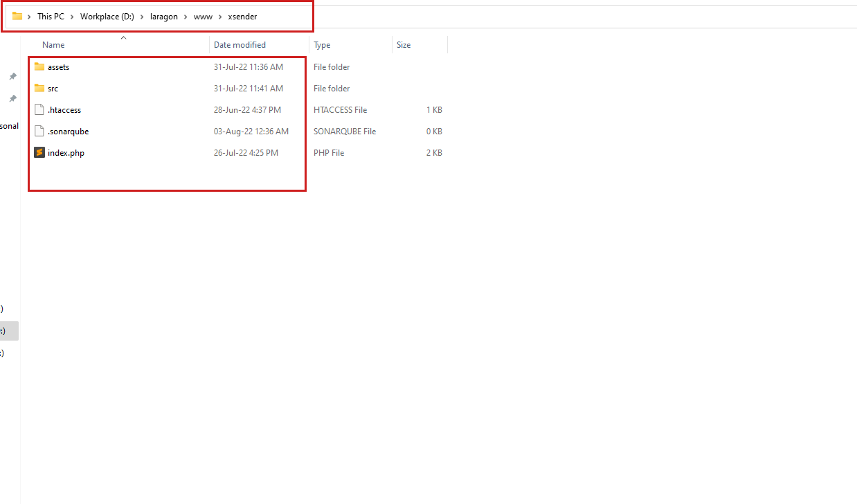Expand chevron after This PC breadcrumb
The width and height of the screenshot is (857, 504).
[x=72, y=17]
